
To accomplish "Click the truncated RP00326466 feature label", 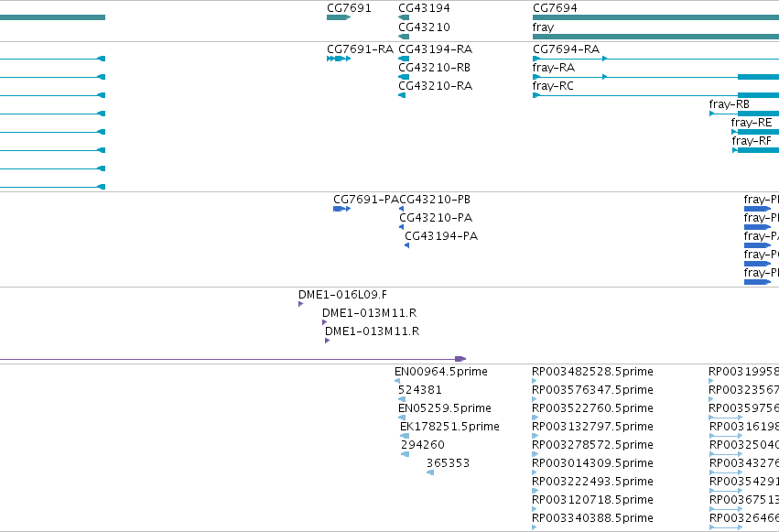I will tap(744, 518).
